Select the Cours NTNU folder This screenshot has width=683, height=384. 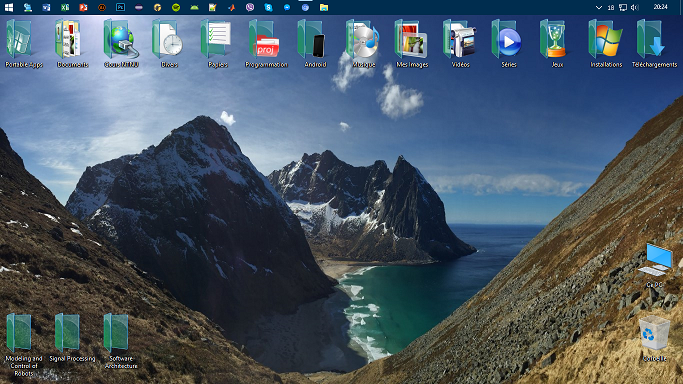coord(121,44)
